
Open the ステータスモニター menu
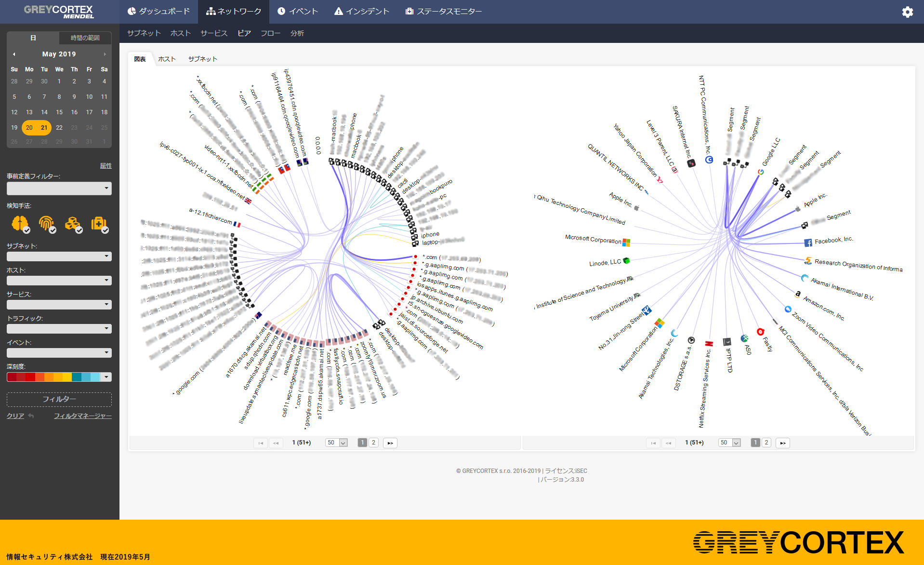[443, 12]
